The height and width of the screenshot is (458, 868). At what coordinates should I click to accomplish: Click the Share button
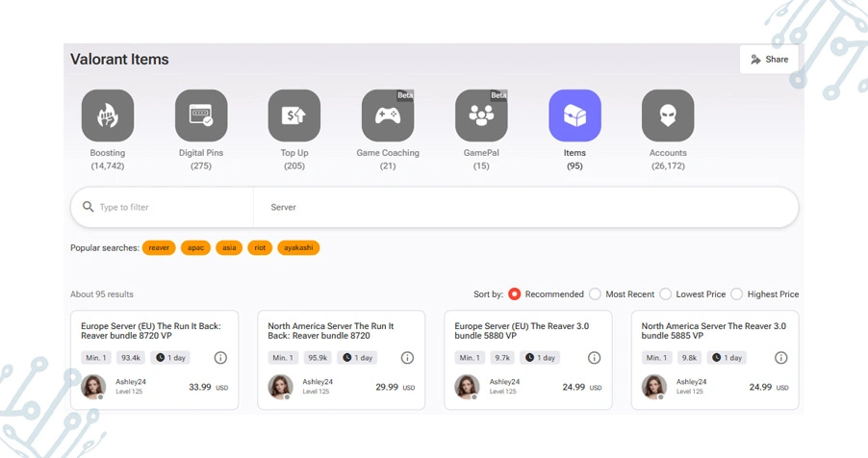(769, 60)
